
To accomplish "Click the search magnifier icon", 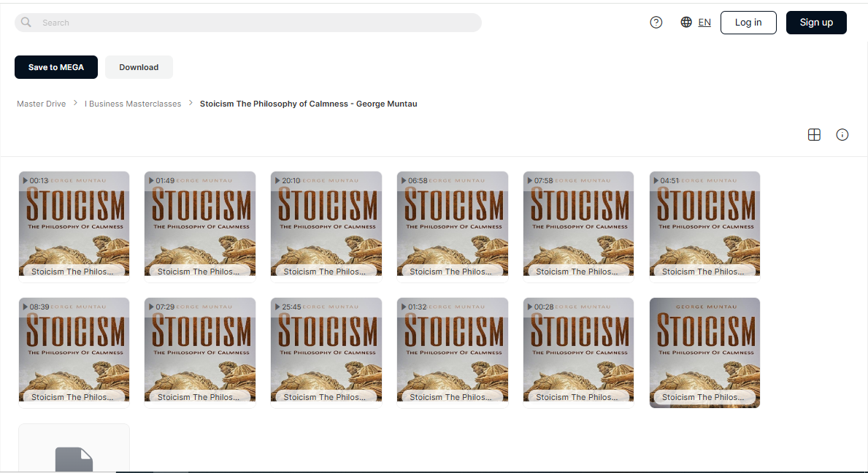I will pos(26,22).
